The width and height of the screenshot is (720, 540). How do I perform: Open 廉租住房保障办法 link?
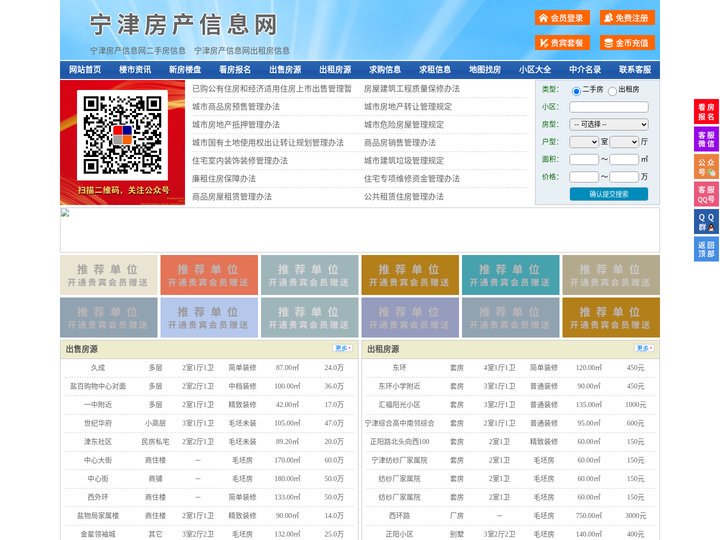tap(224, 179)
